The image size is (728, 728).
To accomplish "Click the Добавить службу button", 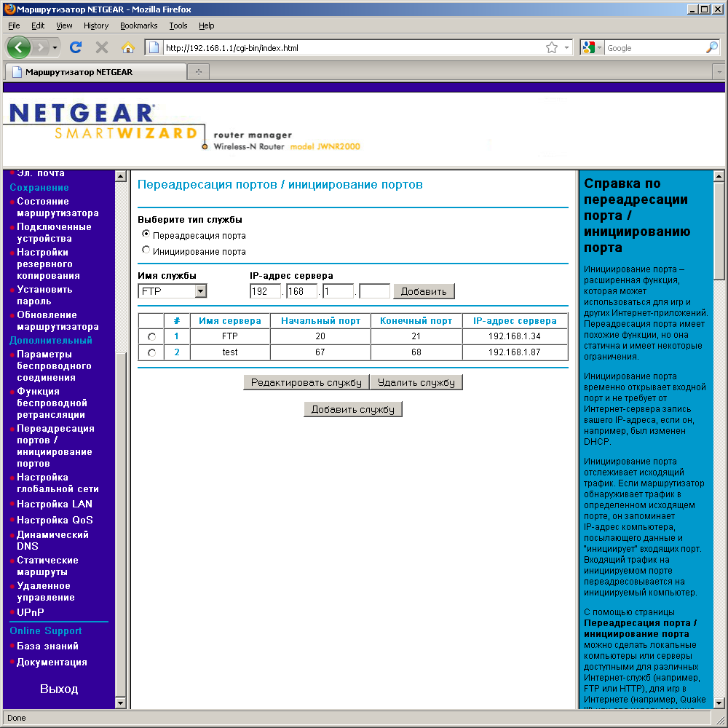I will click(x=353, y=409).
